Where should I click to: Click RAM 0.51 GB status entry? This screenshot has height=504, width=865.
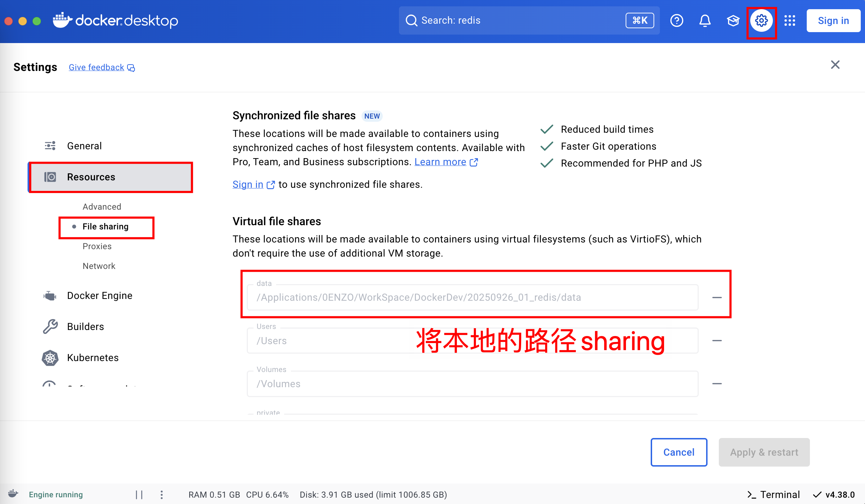point(214,494)
